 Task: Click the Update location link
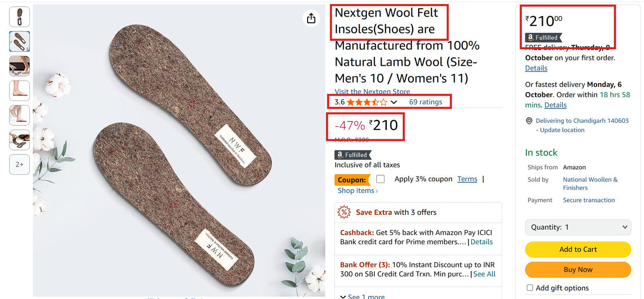coord(563,129)
